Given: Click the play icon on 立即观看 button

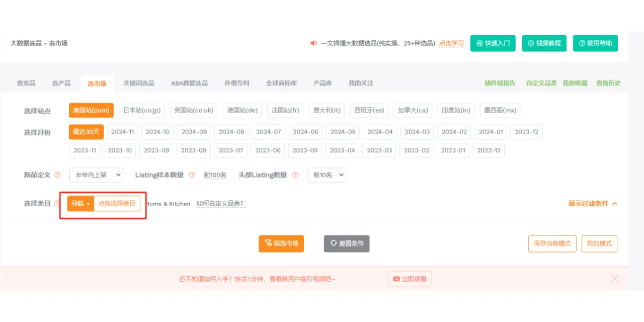Looking at the screenshot, I should [395, 279].
